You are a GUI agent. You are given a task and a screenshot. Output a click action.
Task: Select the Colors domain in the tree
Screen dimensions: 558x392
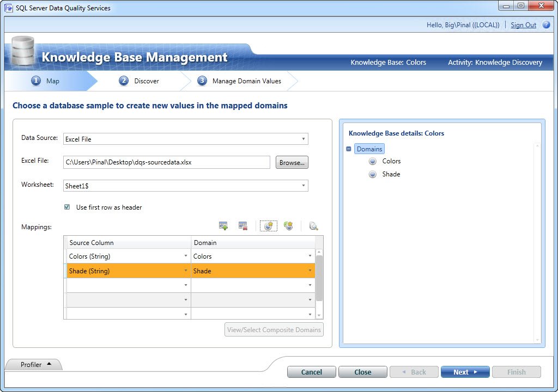(x=391, y=161)
